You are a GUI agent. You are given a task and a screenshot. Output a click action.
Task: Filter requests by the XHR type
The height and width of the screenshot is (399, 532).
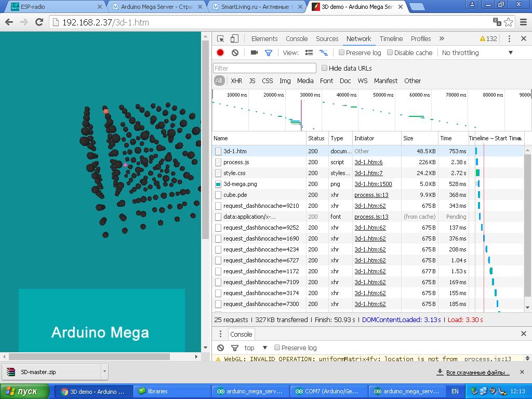click(236, 81)
